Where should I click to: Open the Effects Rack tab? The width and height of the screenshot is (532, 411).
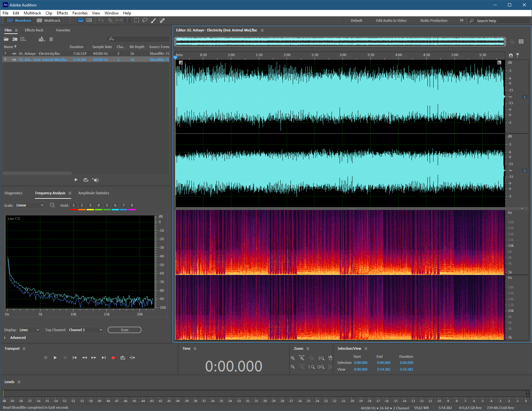click(34, 30)
